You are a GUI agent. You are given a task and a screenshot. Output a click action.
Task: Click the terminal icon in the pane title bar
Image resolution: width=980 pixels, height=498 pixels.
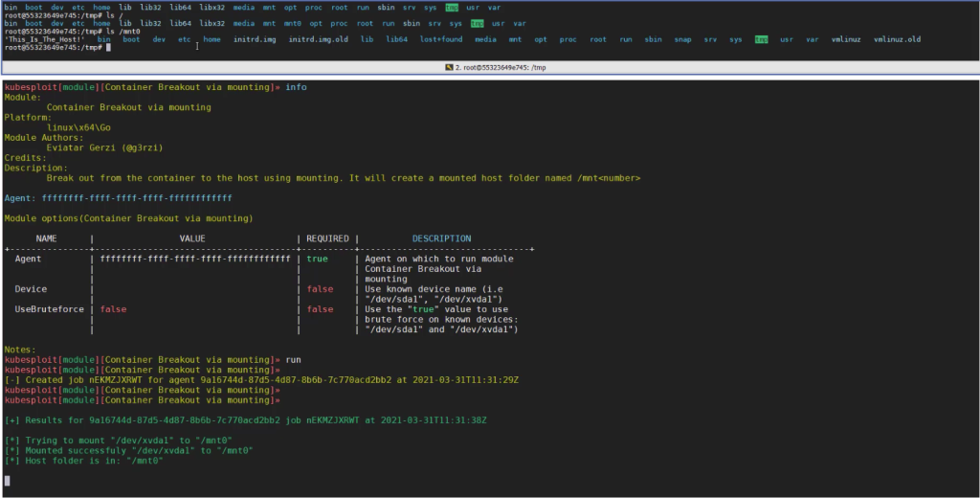click(x=451, y=68)
